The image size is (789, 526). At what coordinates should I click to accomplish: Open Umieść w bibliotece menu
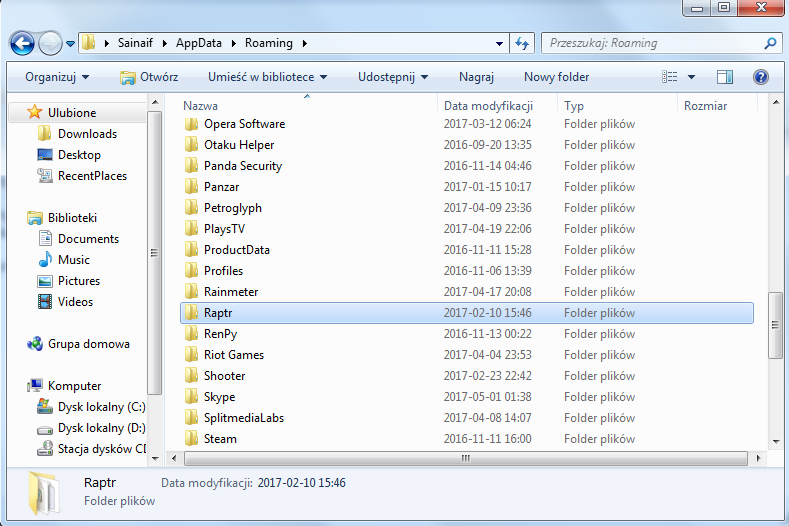point(267,77)
